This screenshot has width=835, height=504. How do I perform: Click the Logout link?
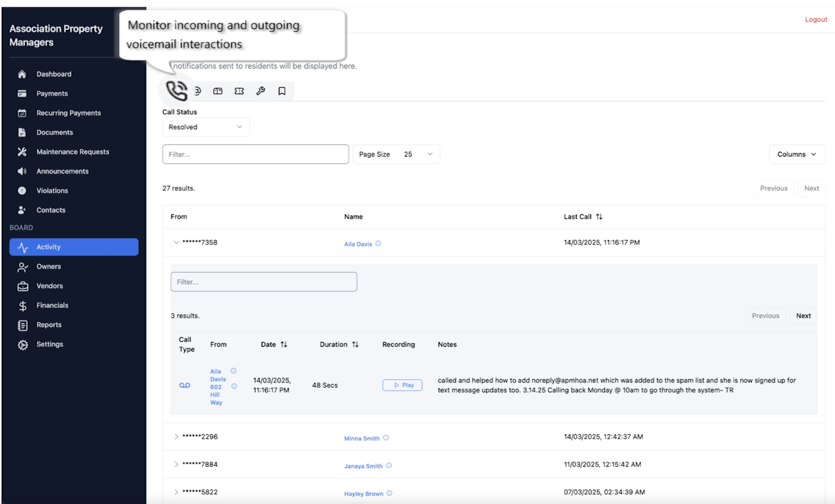(816, 20)
